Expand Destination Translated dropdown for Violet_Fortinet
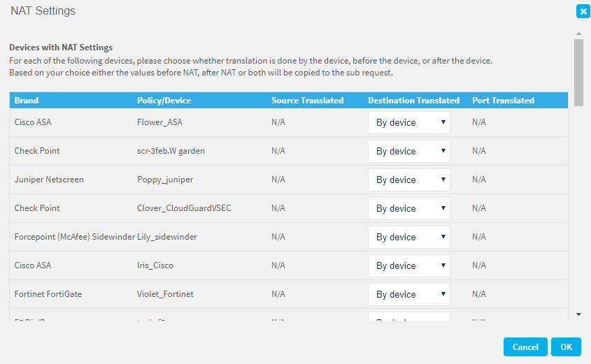This screenshot has width=591, height=364. [x=408, y=295]
